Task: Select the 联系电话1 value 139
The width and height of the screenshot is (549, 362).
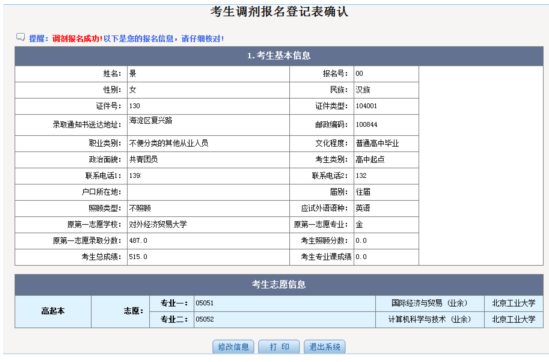Action: pos(135,175)
